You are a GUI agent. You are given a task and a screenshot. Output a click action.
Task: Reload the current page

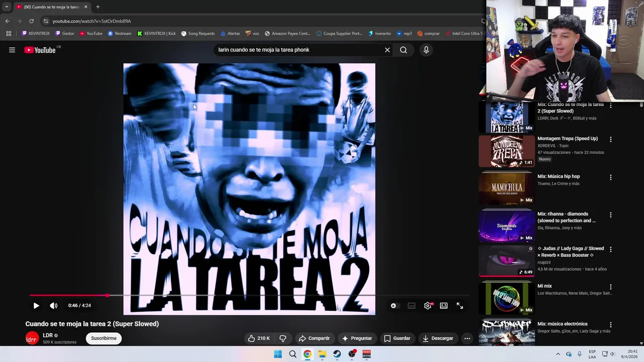(31, 21)
